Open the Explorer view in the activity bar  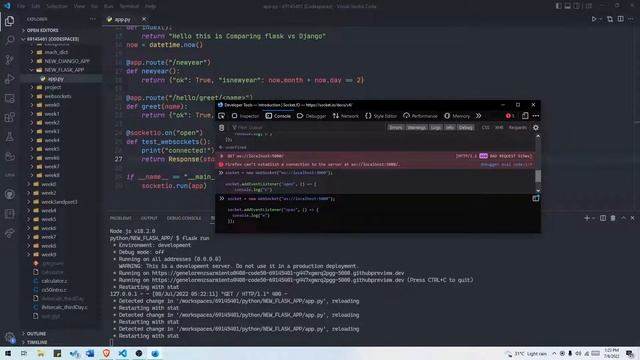point(9,20)
